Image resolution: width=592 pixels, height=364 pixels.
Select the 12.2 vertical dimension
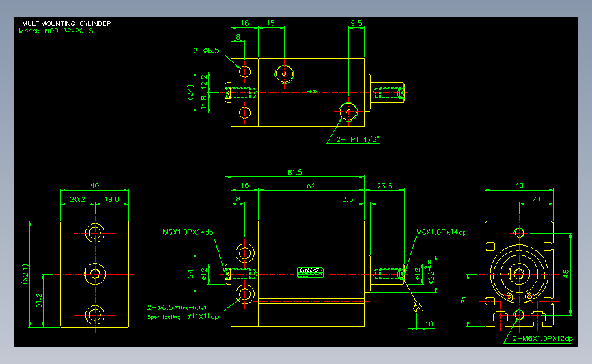pyautogui.click(x=204, y=82)
